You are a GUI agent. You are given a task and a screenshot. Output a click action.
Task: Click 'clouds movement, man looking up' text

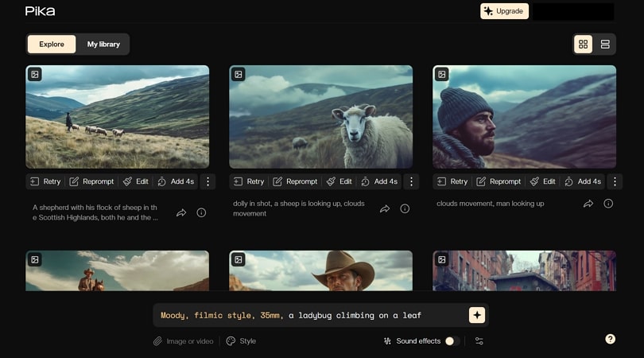point(491,204)
